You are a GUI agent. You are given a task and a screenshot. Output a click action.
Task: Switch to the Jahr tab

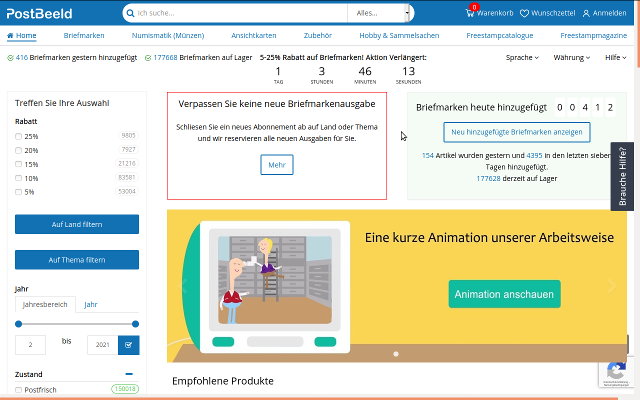[91, 304]
